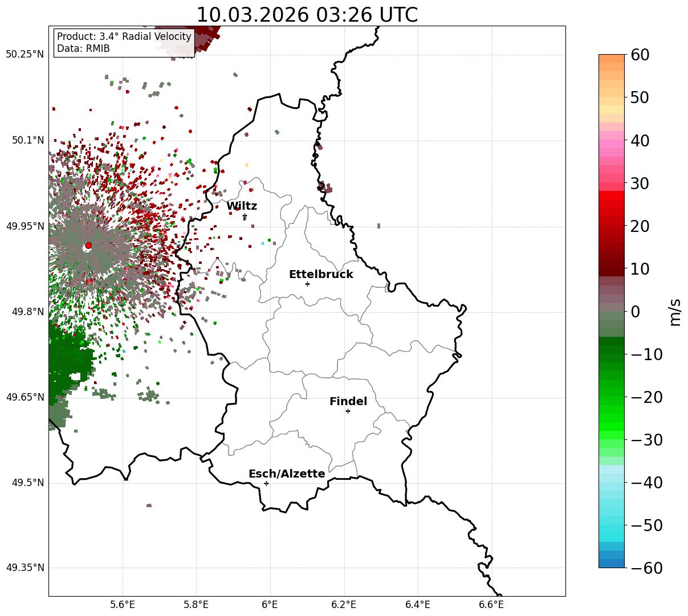
Task: Click the 49.65°N latitude label
Action: [x=25, y=397]
